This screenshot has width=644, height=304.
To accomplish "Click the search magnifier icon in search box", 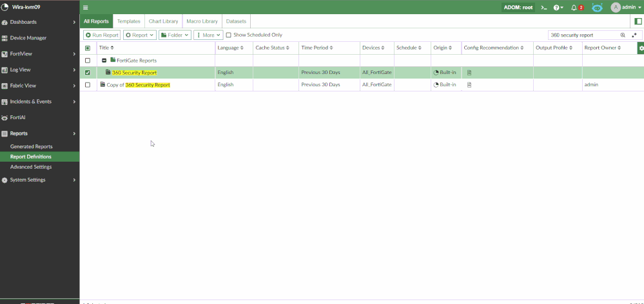I will tap(623, 35).
